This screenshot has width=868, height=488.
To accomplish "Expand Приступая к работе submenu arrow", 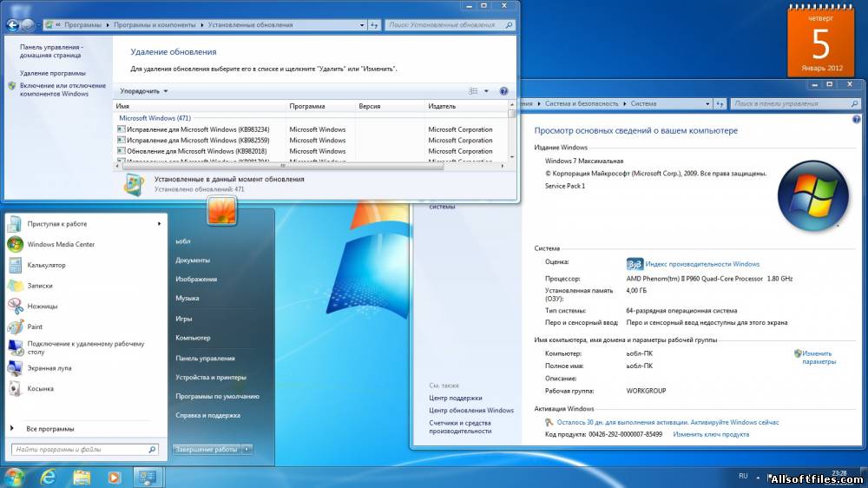I will click(x=160, y=224).
